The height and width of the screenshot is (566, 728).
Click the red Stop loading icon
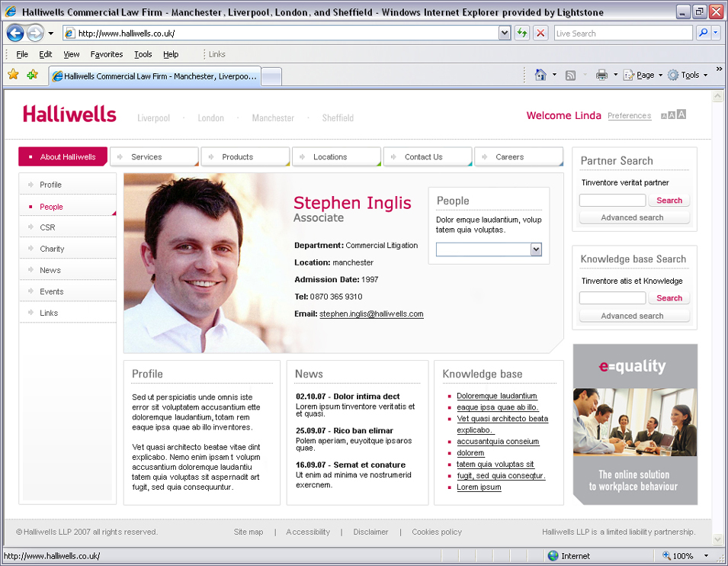point(540,33)
